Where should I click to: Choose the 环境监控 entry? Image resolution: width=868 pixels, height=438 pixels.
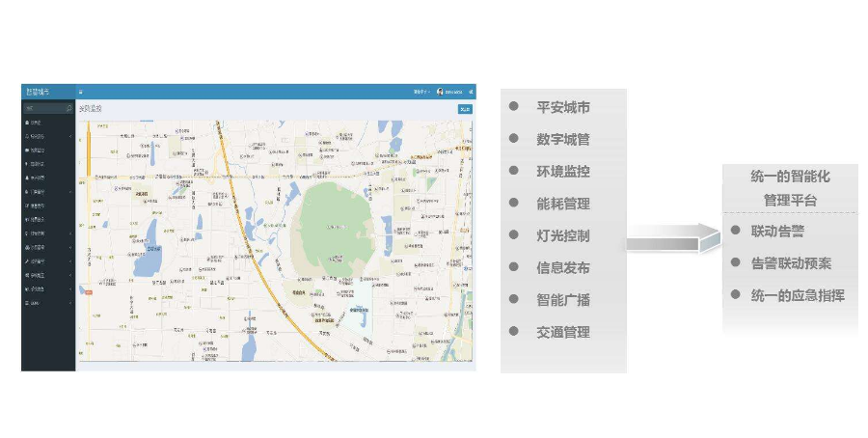coord(562,172)
